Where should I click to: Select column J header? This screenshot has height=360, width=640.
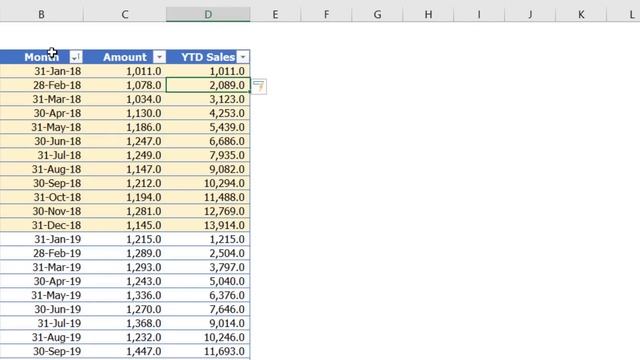point(530,15)
